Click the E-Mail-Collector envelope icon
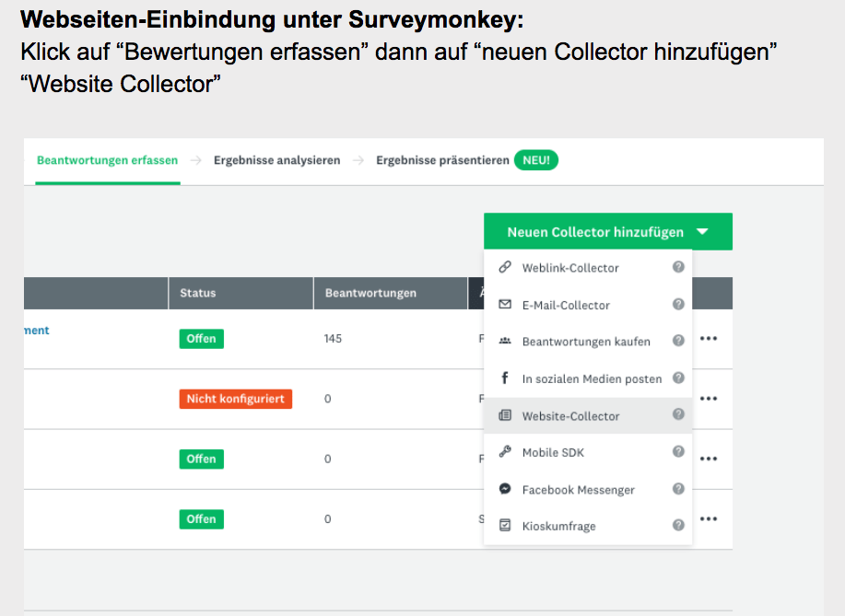The height and width of the screenshot is (616, 845). click(504, 305)
